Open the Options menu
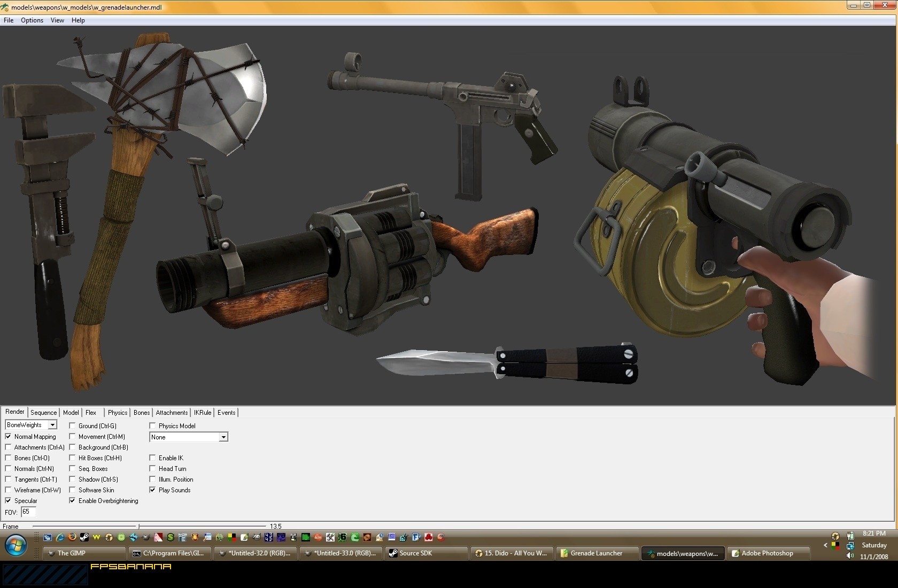 [x=32, y=20]
